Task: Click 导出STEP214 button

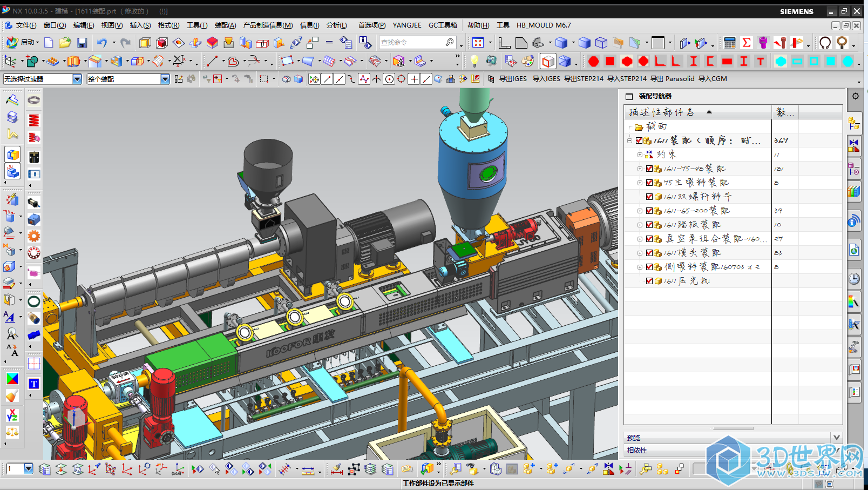Action: click(x=584, y=79)
